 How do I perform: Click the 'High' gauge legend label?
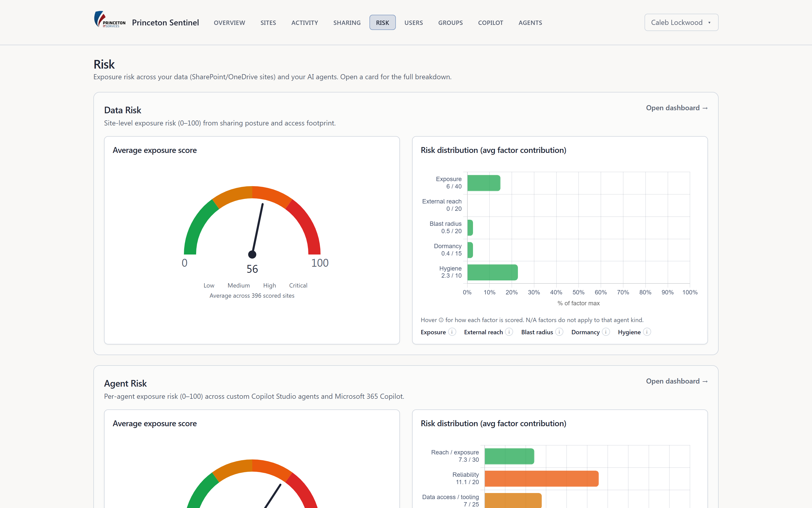pyautogui.click(x=269, y=285)
